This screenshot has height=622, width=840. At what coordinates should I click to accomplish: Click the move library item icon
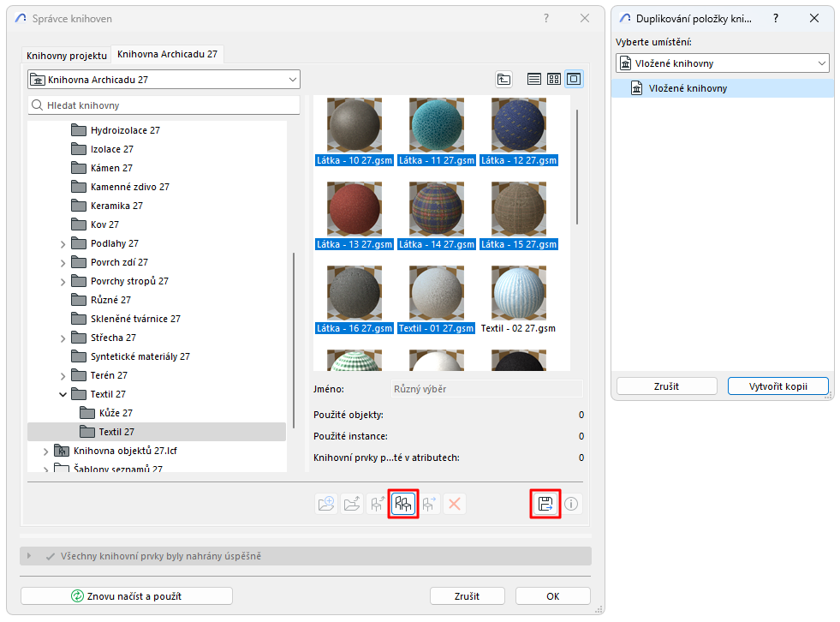(429, 504)
